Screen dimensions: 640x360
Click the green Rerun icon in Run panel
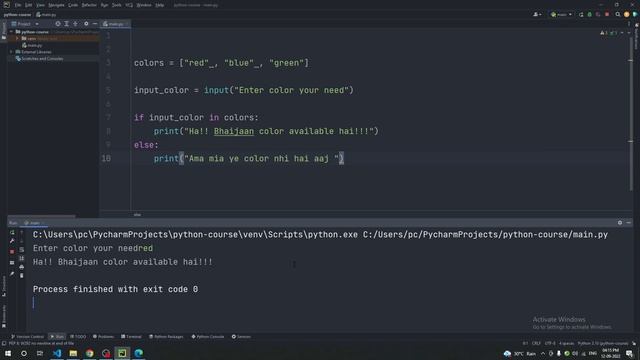pos(12,232)
